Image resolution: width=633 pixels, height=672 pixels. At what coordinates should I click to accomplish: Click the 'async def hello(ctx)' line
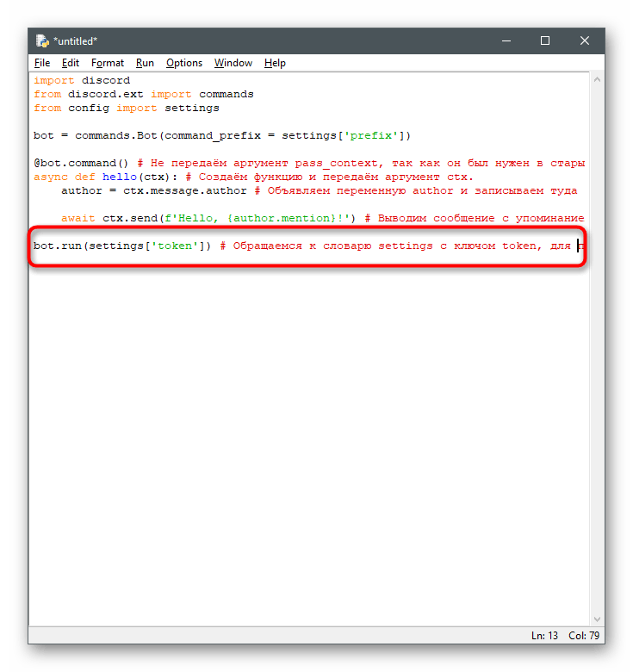tap(103, 177)
